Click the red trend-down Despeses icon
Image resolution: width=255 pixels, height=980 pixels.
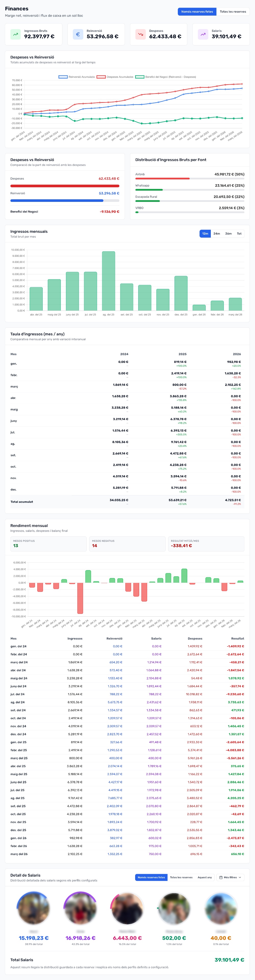click(x=140, y=34)
